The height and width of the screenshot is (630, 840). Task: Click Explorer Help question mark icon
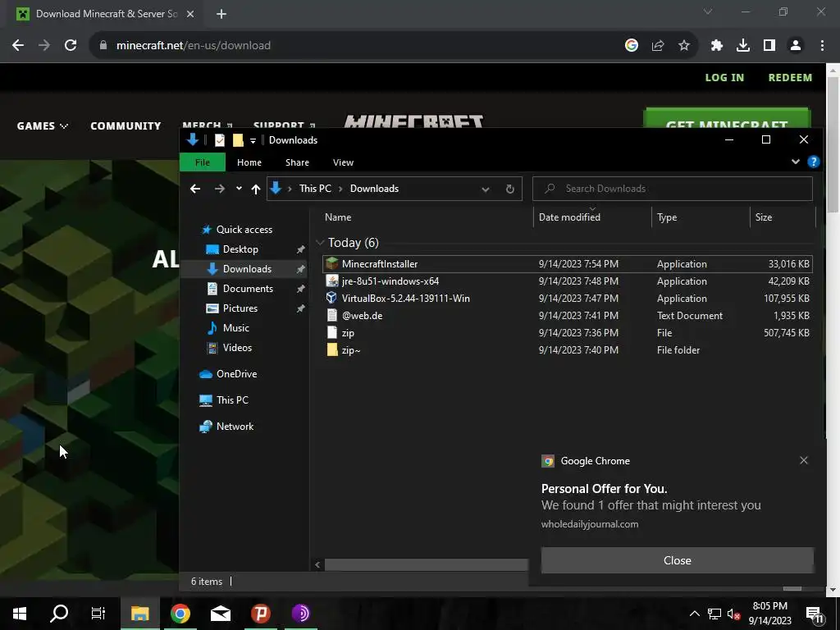813,162
